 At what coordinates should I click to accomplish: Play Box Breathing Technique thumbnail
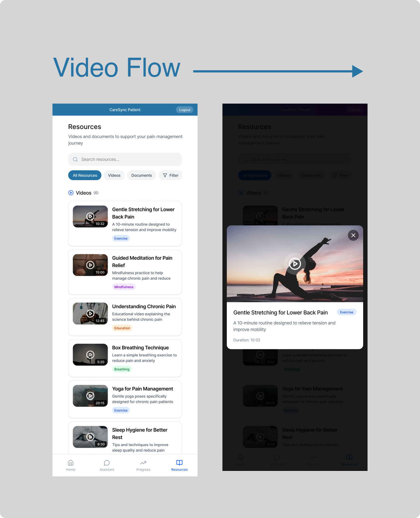(x=90, y=355)
